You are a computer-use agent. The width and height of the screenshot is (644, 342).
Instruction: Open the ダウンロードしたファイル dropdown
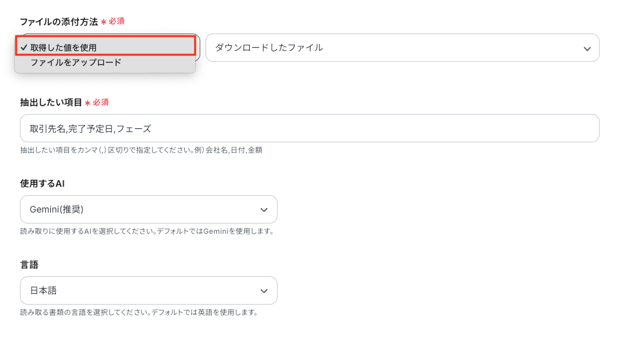click(402, 48)
